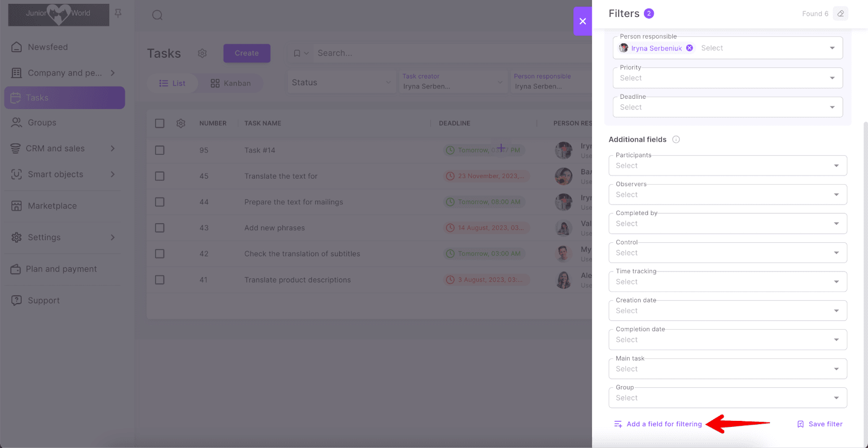Remove Iryna Serbeniuk from Person responsible filter

(690, 48)
